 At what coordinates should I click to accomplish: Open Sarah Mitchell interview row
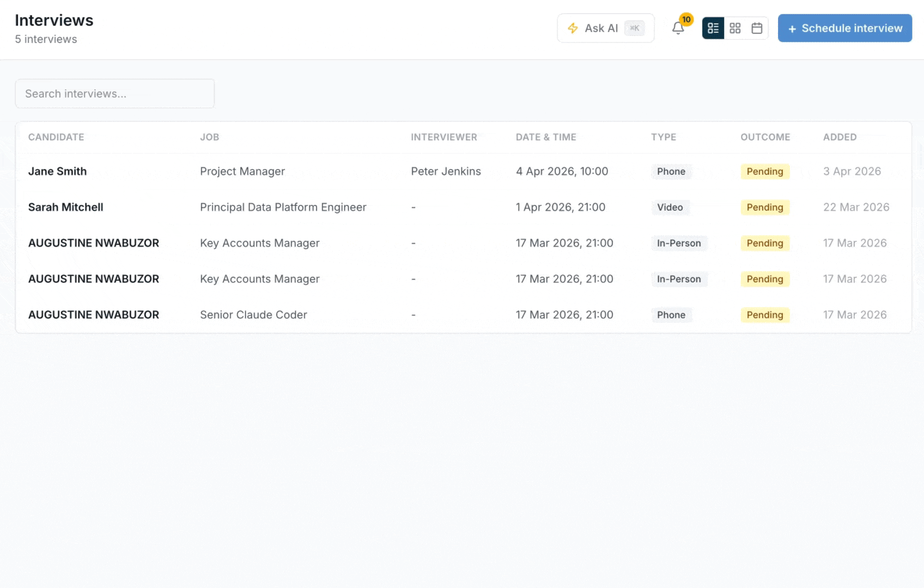click(x=65, y=207)
